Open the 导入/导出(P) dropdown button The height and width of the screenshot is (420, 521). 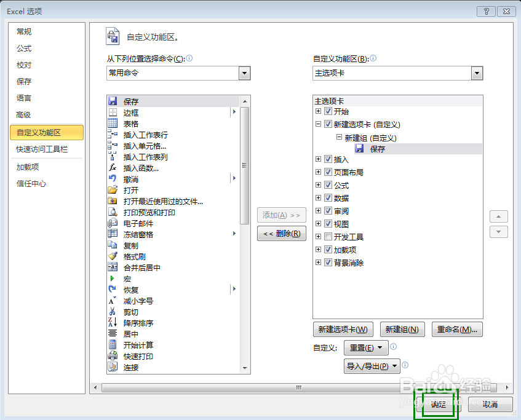coord(372,366)
